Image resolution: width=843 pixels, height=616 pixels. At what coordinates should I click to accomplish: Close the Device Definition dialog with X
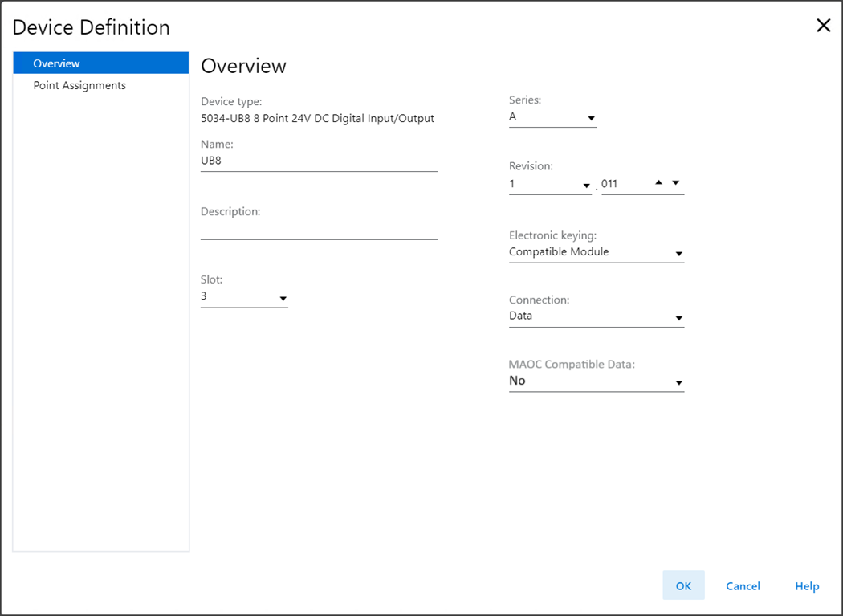tap(823, 26)
